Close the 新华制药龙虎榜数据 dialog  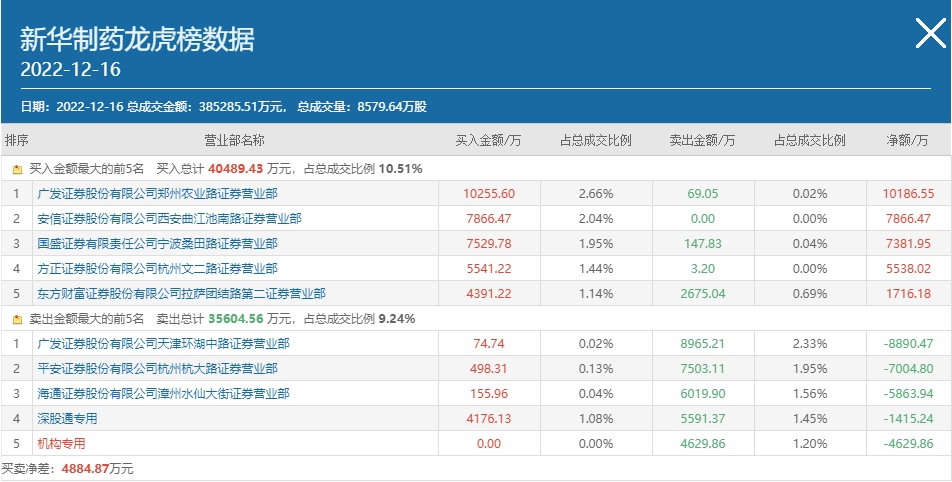click(929, 35)
